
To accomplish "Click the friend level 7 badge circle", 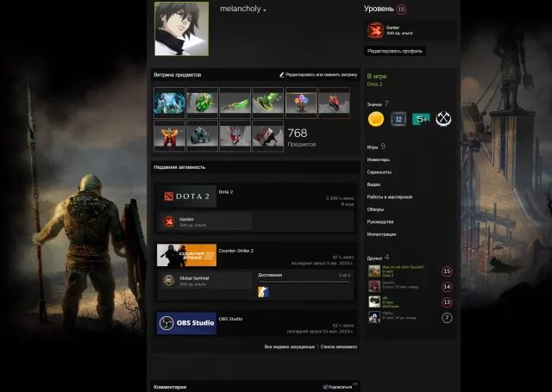I will (x=447, y=318).
